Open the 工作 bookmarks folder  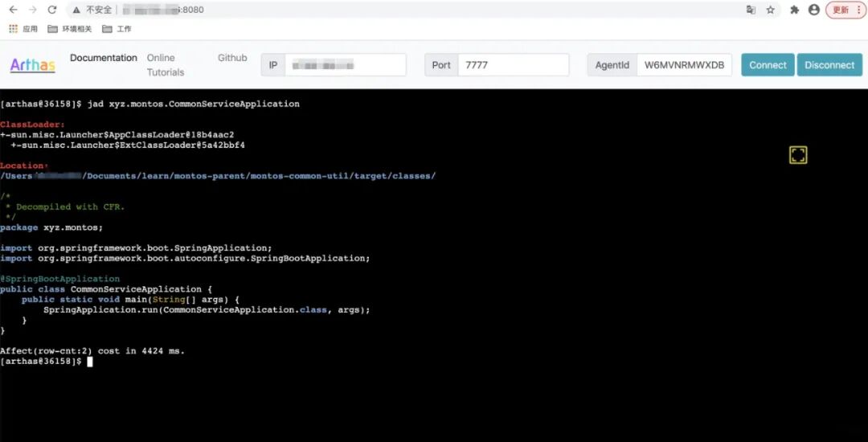117,29
